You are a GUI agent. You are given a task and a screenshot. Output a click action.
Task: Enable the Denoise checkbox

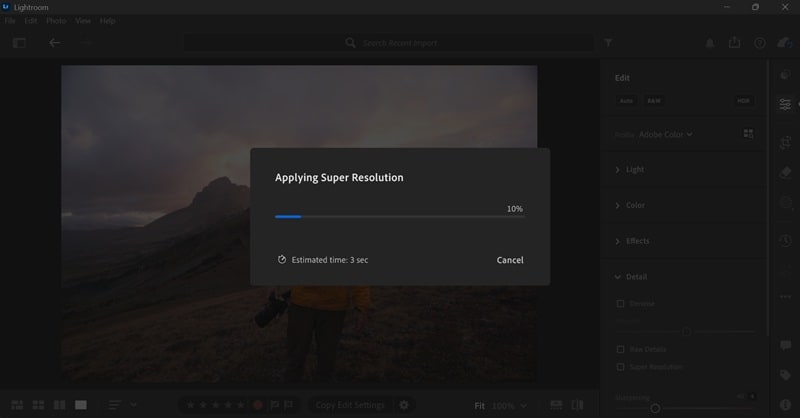[x=620, y=304]
